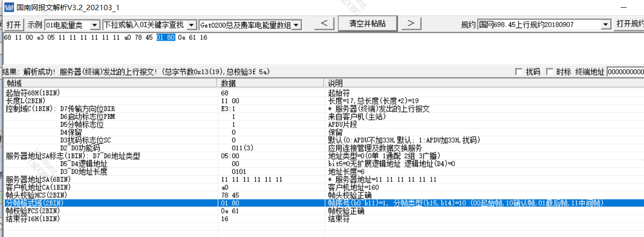Click the 清空并粘贴 button
The image size is (644, 237).
(367, 23)
